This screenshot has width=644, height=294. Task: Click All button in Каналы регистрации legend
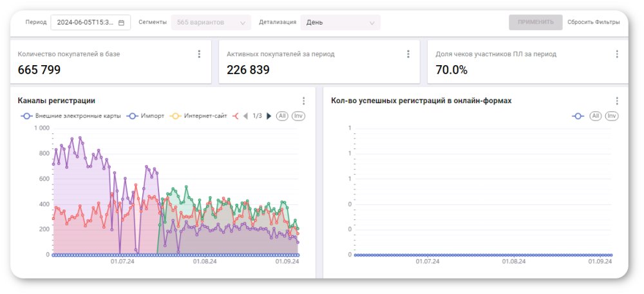(x=282, y=116)
